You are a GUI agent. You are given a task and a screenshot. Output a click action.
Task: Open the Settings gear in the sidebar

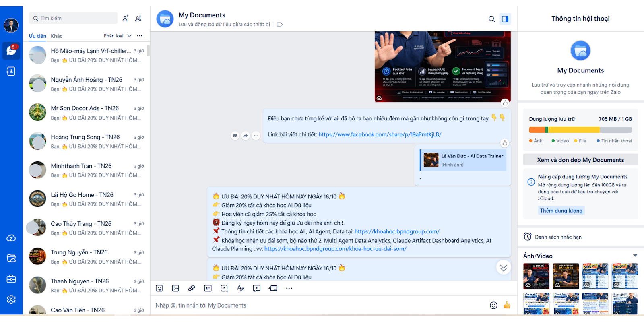pyautogui.click(x=11, y=299)
